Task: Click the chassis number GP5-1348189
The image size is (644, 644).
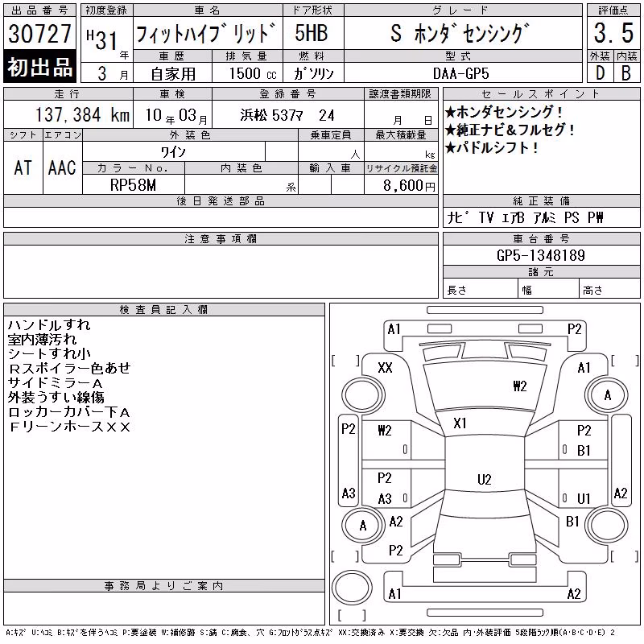Action: click(x=541, y=255)
